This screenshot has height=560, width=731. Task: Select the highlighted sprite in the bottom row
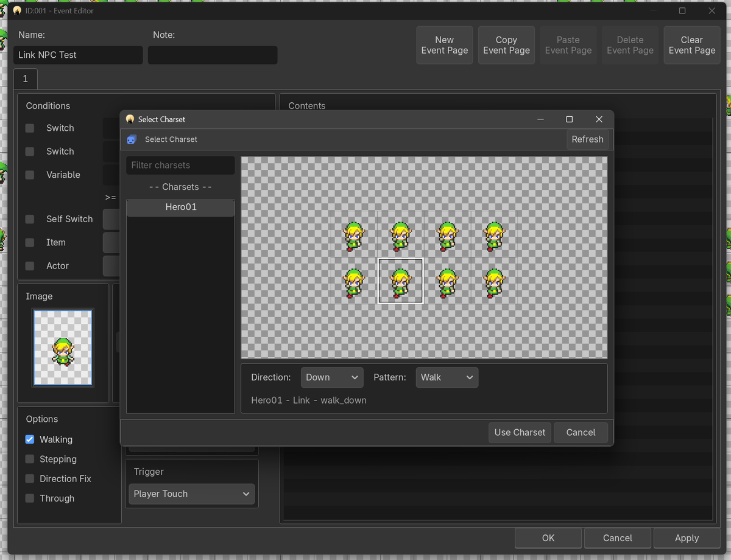pos(400,281)
